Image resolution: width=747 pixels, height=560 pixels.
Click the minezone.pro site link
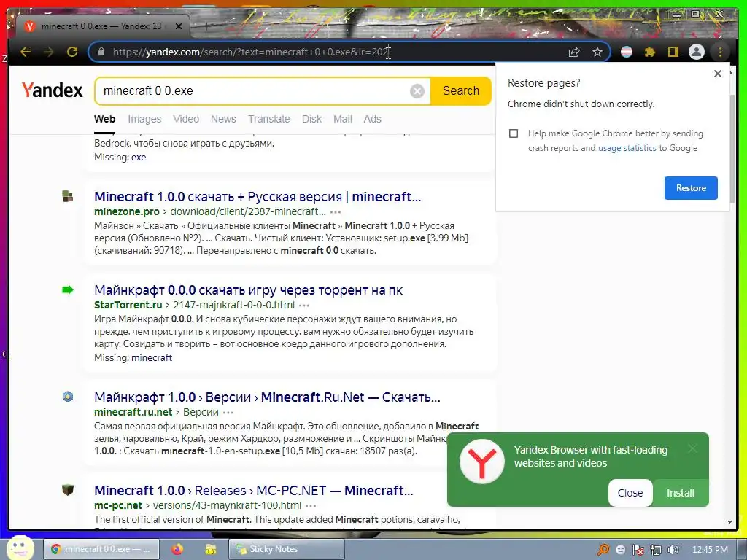click(x=127, y=211)
